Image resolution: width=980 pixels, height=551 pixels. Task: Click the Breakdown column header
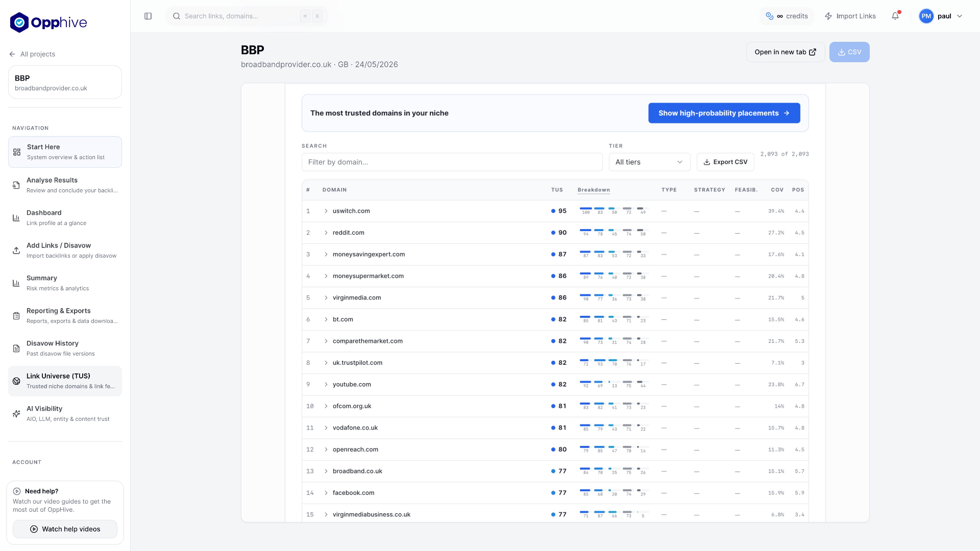pos(594,190)
